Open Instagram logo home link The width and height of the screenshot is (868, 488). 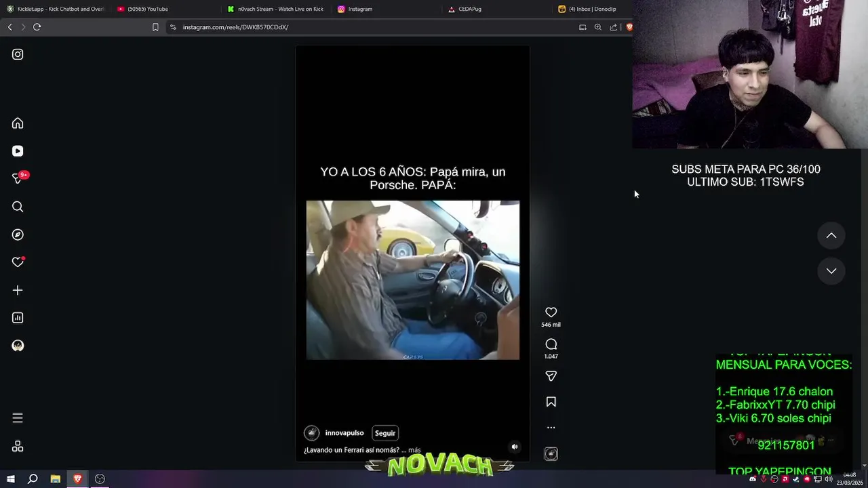click(x=18, y=54)
